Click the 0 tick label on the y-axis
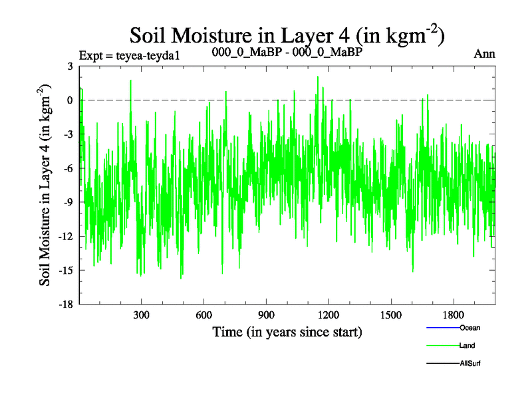This screenshot has height=399, width=532. click(70, 100)
